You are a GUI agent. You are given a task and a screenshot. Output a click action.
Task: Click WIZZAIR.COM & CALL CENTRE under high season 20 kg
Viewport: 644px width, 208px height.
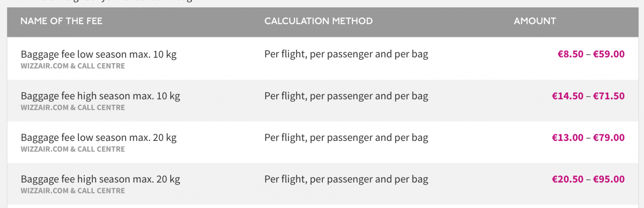[73, 191]
